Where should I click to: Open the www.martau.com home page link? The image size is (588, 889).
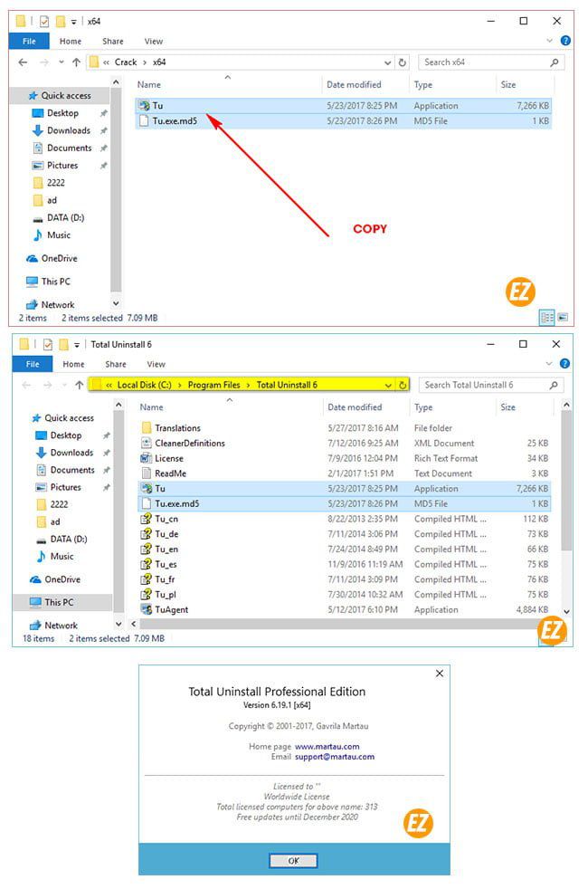pyautogui.click(x=327, y=747)
